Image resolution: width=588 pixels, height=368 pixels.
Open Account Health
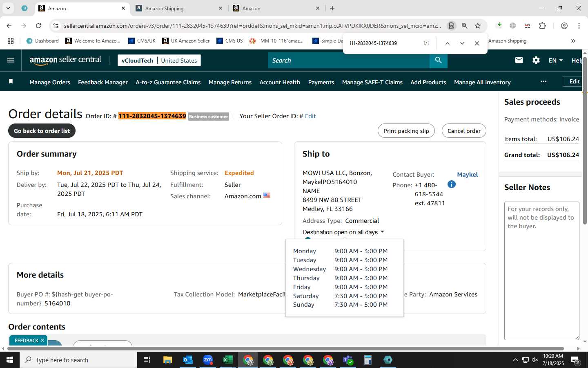[x=280, y=82]
